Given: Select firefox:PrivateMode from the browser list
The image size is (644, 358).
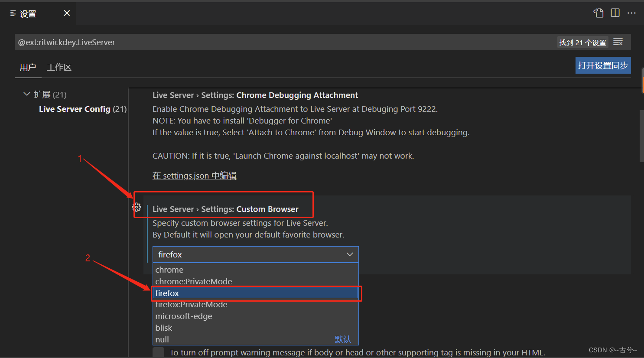Looking at the screenshot, I should click(191, 304).
